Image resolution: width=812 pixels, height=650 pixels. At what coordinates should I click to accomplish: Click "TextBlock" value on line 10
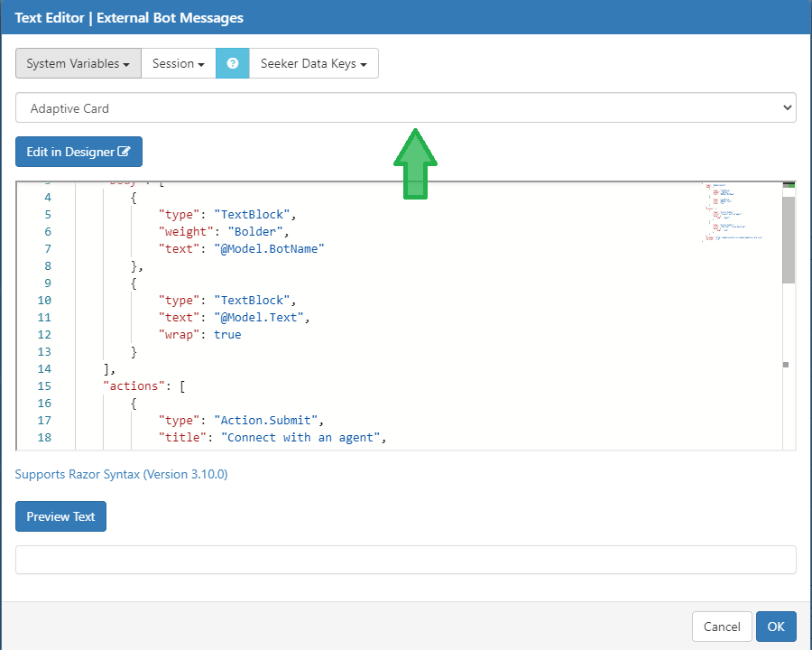tap(253, 301)
